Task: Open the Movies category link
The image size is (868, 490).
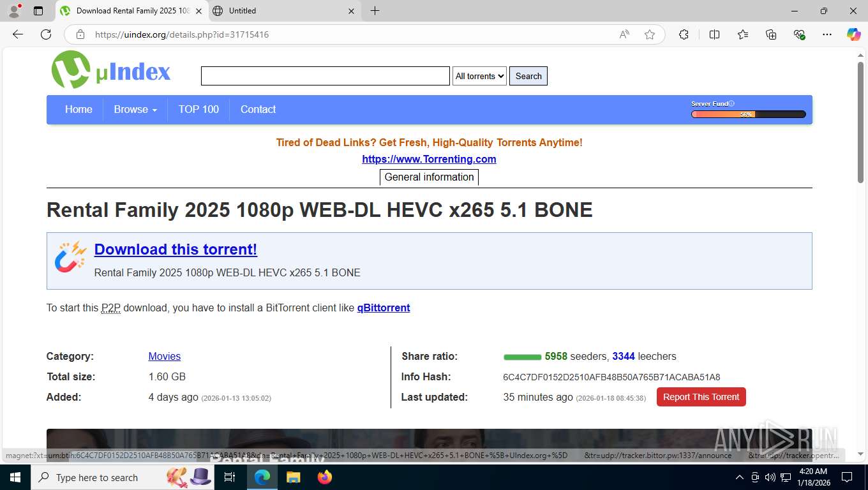Action: [x=165, y=357]
